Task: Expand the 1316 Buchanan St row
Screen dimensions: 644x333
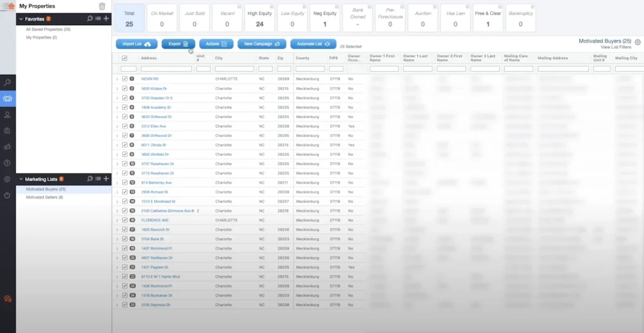Action: pos(117,295)
